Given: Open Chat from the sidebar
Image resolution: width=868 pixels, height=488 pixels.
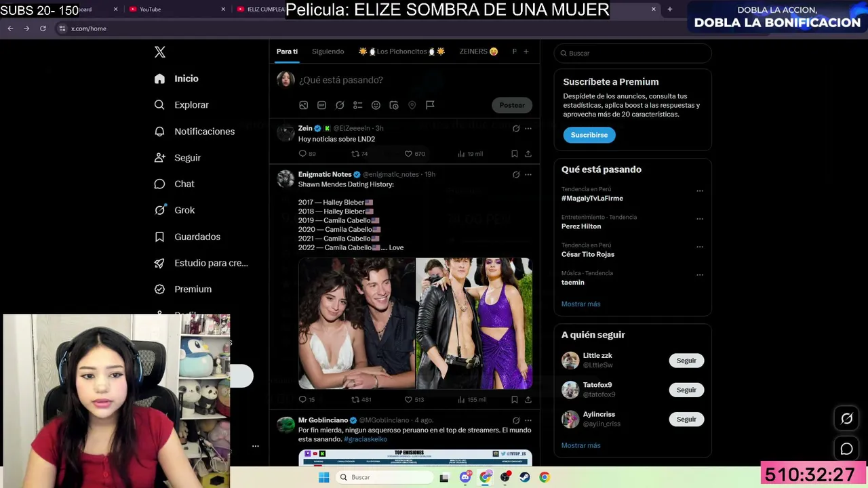Looking at the screenshot, I should (174, 184).
